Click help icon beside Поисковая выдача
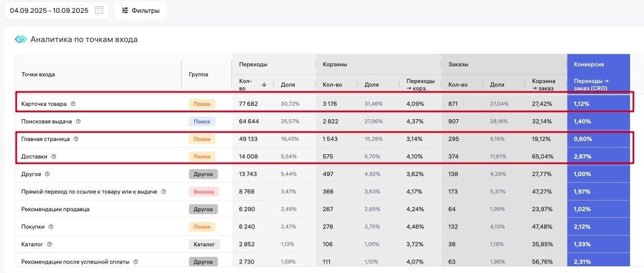The image size is (644, 273). coord(78,121)
